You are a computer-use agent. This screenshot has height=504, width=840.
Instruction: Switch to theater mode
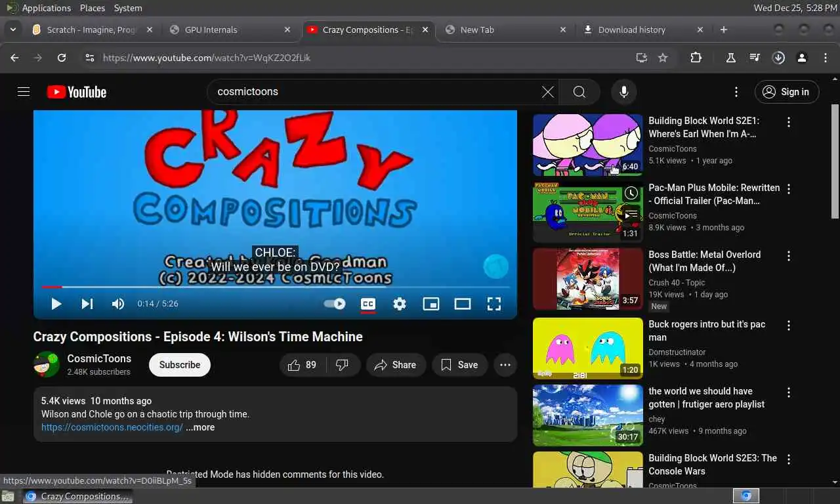tap(463, 304)
